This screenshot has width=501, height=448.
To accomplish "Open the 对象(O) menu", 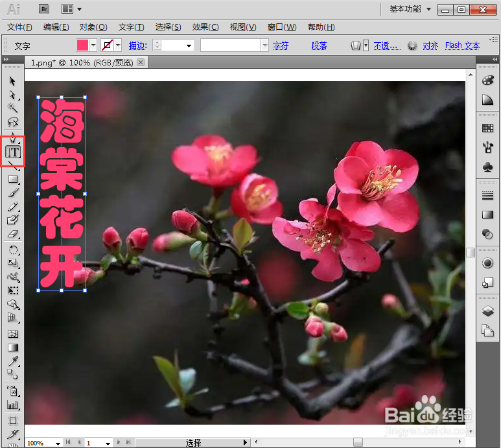I will (x=93, y=27).
